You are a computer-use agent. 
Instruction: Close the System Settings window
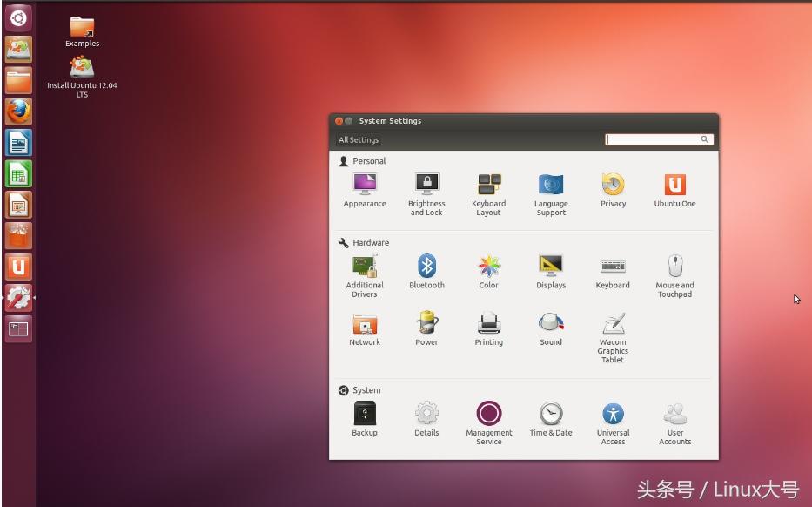[x=339, y=121]
